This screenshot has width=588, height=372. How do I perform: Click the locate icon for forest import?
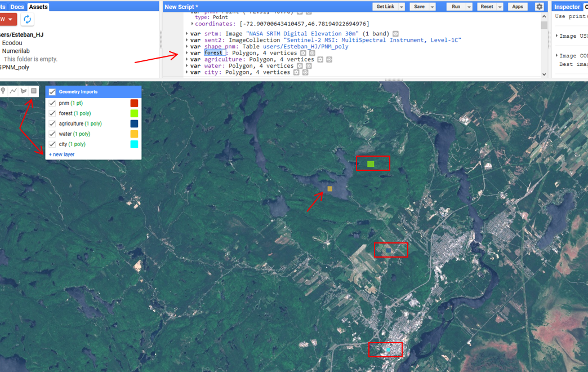pyautogui.click(x=312, y=53)
